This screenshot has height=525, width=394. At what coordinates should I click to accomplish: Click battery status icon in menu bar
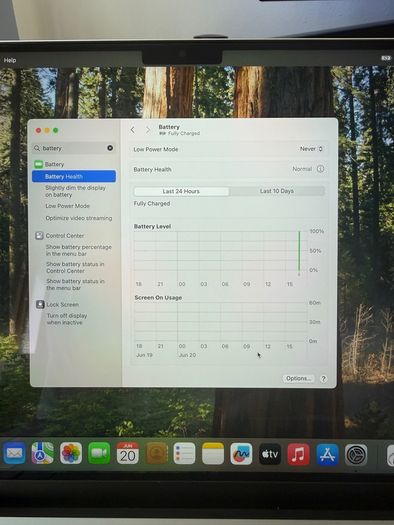(386, 58)
